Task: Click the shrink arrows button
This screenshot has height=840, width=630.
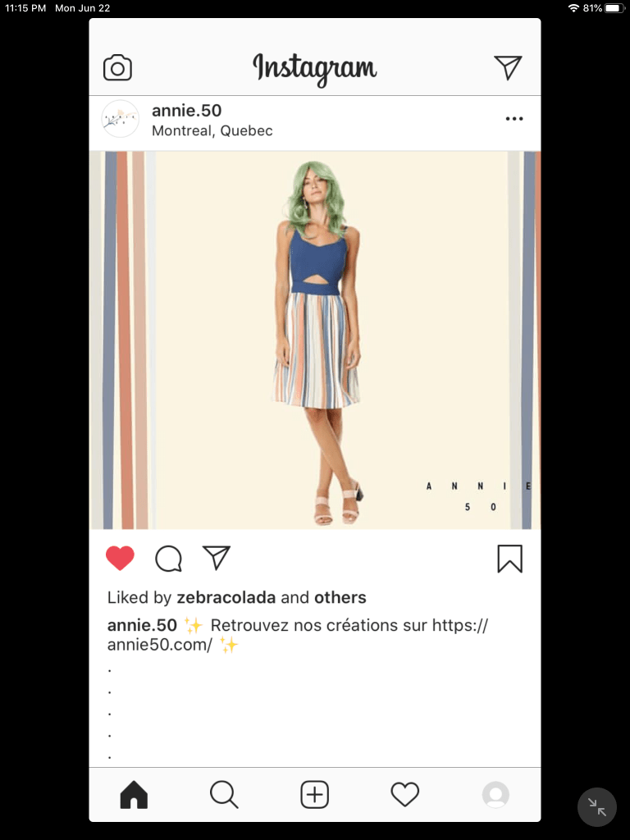Action: click(x=597, y=807)
